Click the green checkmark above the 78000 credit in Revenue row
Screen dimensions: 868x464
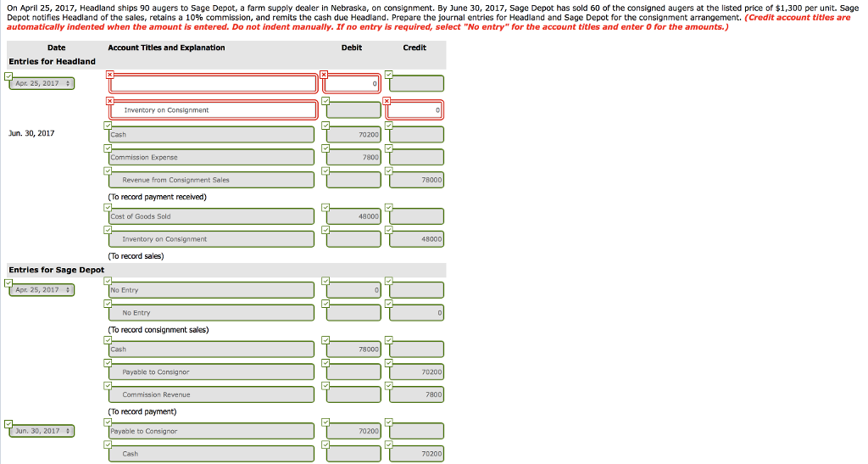[x=388, y=171]
